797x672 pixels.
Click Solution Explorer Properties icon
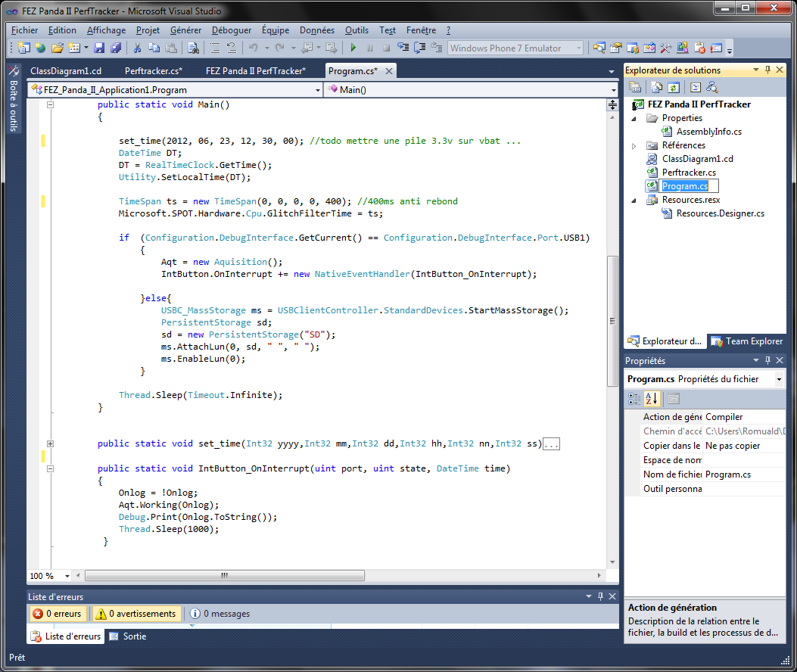click(635, 87)
